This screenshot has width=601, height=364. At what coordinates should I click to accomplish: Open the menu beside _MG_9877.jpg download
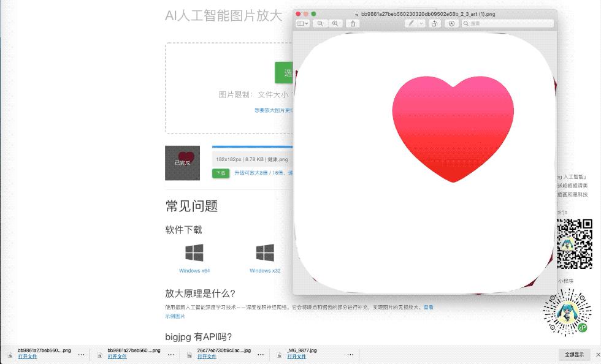tap(350, 354)
